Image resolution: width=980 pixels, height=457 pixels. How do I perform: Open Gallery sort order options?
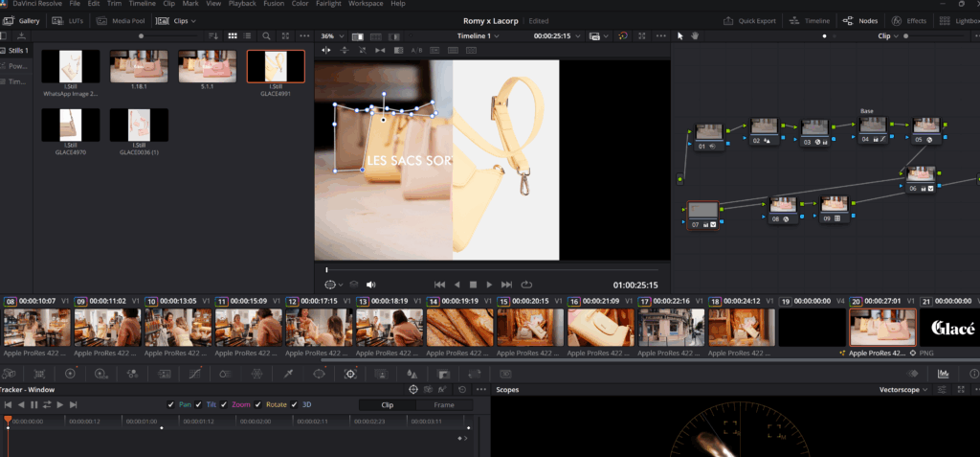point(213,36)
